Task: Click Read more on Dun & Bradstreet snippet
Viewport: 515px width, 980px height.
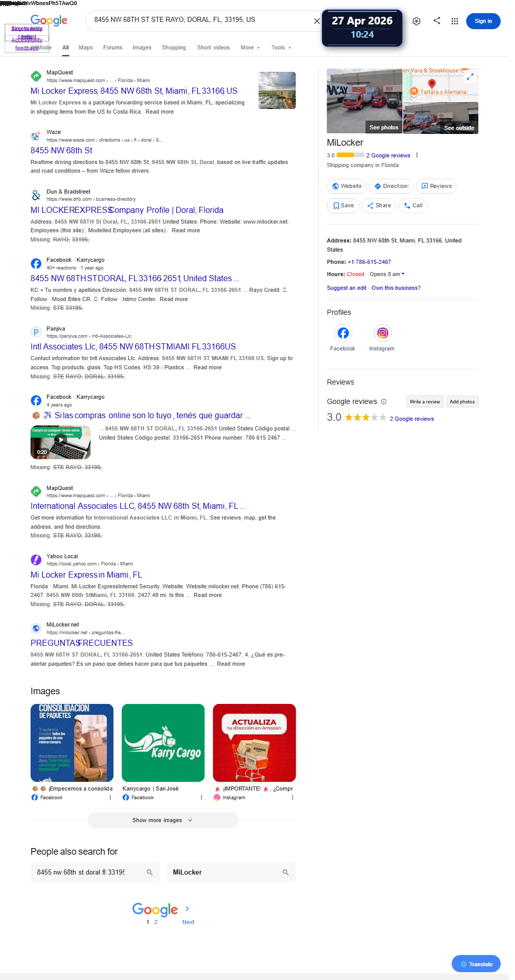Action: [186, 230]
